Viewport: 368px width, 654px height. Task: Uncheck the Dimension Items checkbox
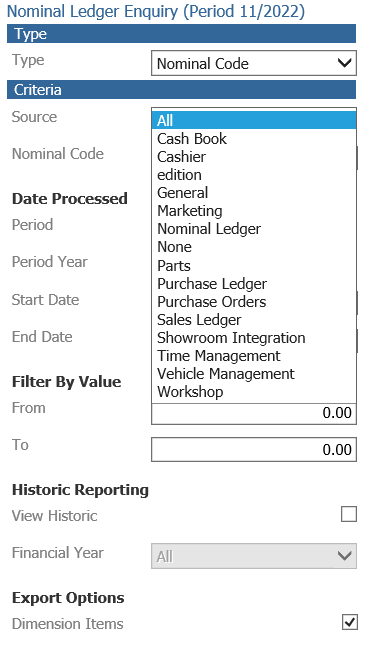pyautogui.click(x=349, y=622)
